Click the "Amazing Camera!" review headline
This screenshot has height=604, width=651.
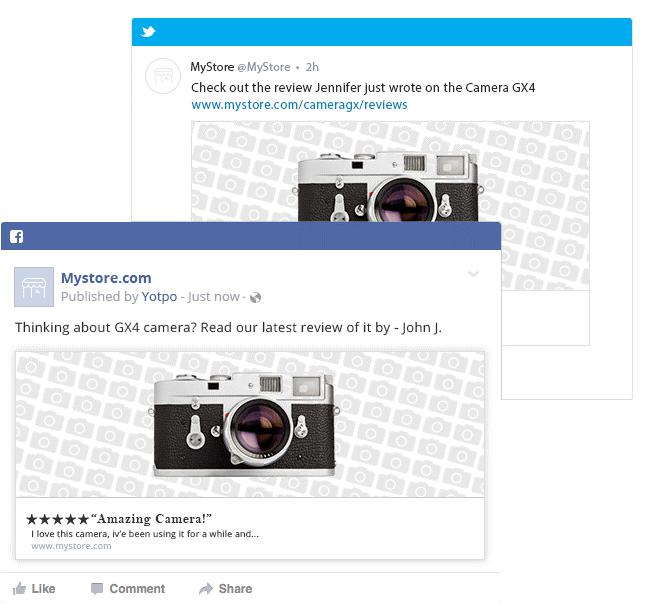tap(151, 518)
